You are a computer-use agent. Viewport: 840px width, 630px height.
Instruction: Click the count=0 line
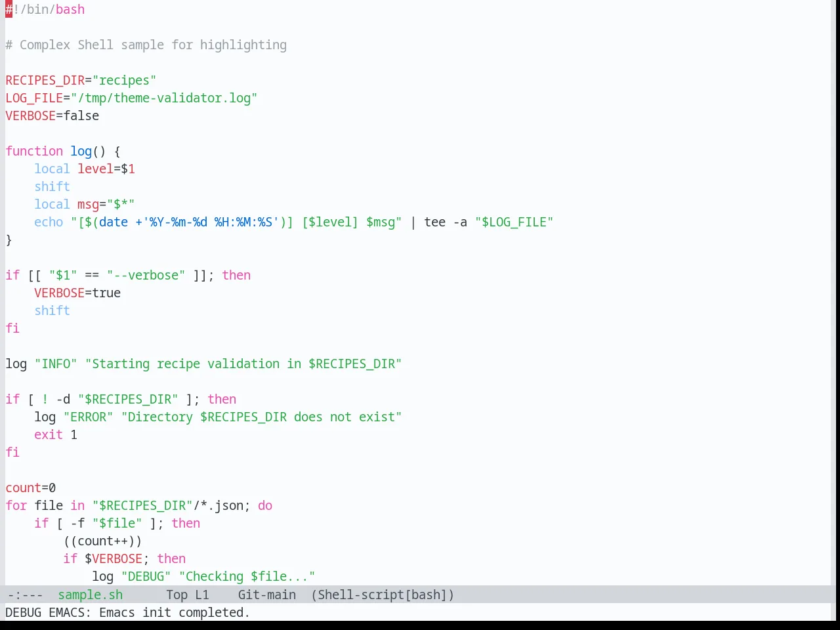pyautogui.click(x=31, y=488)
